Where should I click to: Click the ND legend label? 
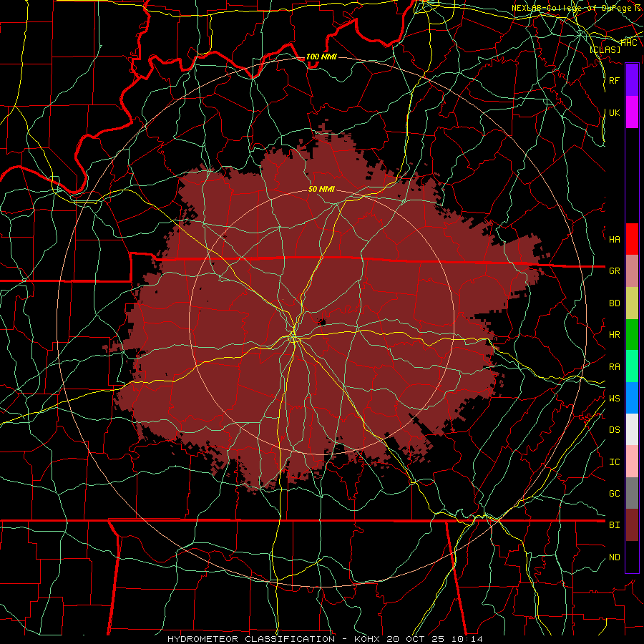click(x=614, y=557)
